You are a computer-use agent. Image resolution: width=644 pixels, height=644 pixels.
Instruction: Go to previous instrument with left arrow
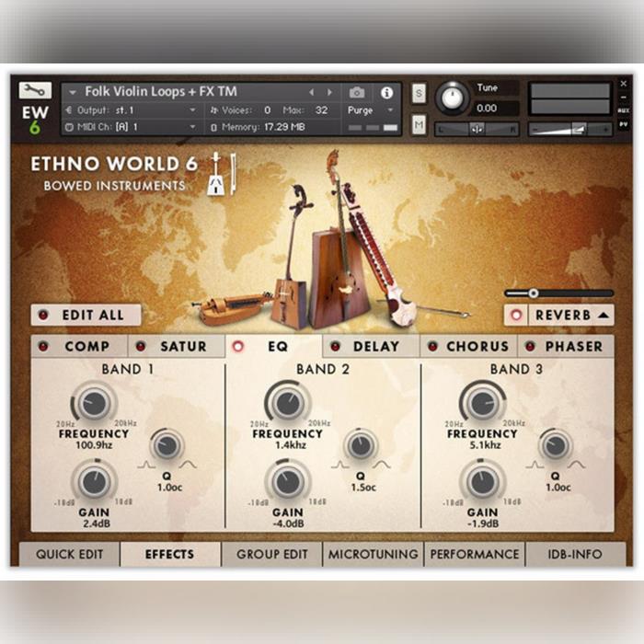311,92
